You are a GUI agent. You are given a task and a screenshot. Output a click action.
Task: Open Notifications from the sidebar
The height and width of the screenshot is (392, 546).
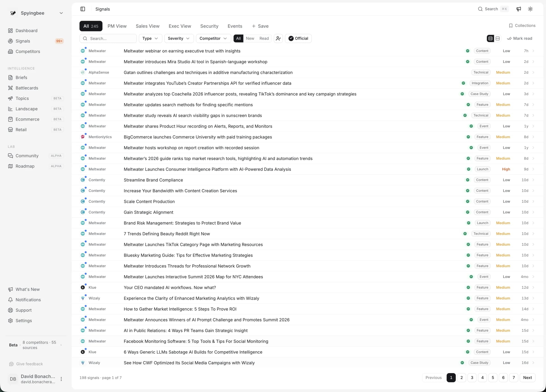(28, 300)
